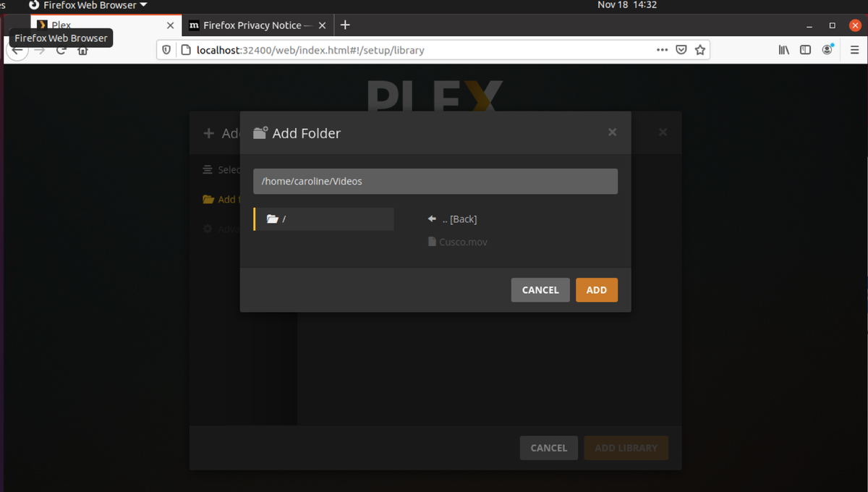
Task: Click the Select type sidebar icon
Action: coord(207,169)
